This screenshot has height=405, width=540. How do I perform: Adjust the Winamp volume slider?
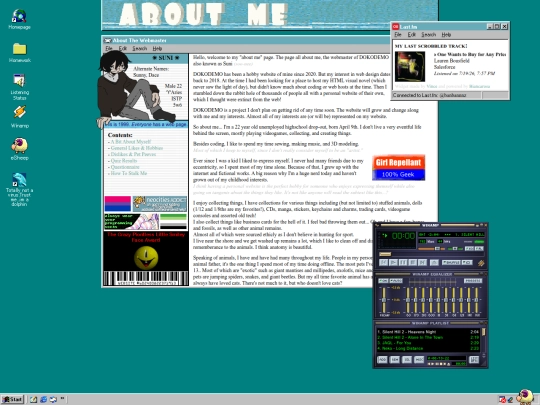click(432, 249)
